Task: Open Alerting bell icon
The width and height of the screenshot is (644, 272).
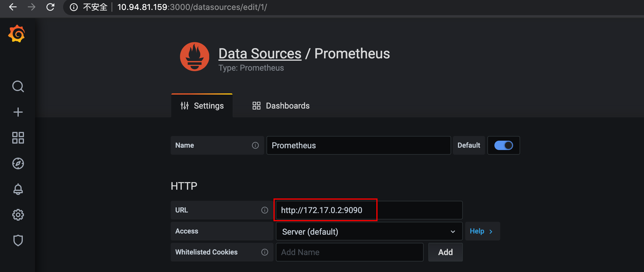Action: (18, 189)
